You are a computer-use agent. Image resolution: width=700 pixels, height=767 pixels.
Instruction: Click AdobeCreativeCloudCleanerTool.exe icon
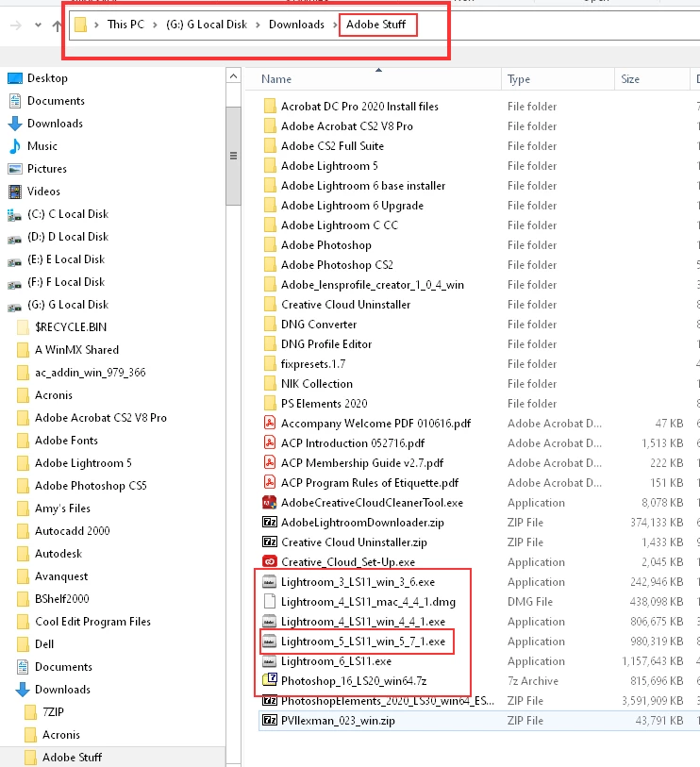tap(270, 502)
